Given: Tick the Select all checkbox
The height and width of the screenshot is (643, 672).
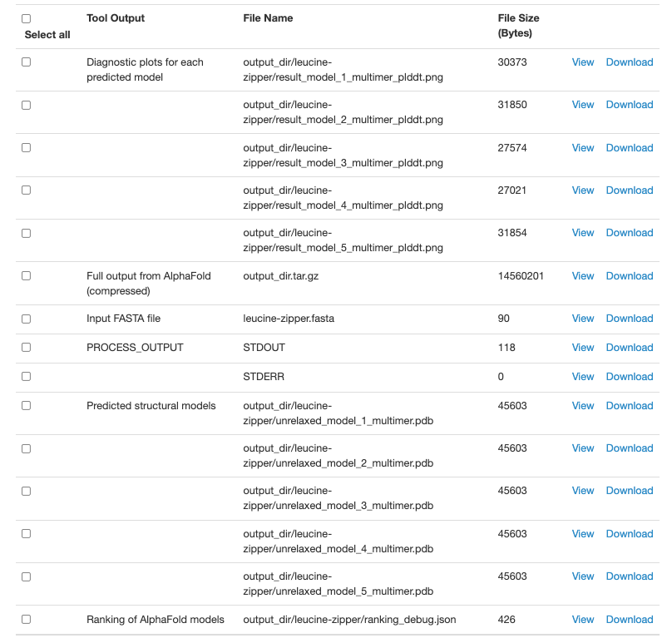Looking at the screenshot, I should coord(26,18).
